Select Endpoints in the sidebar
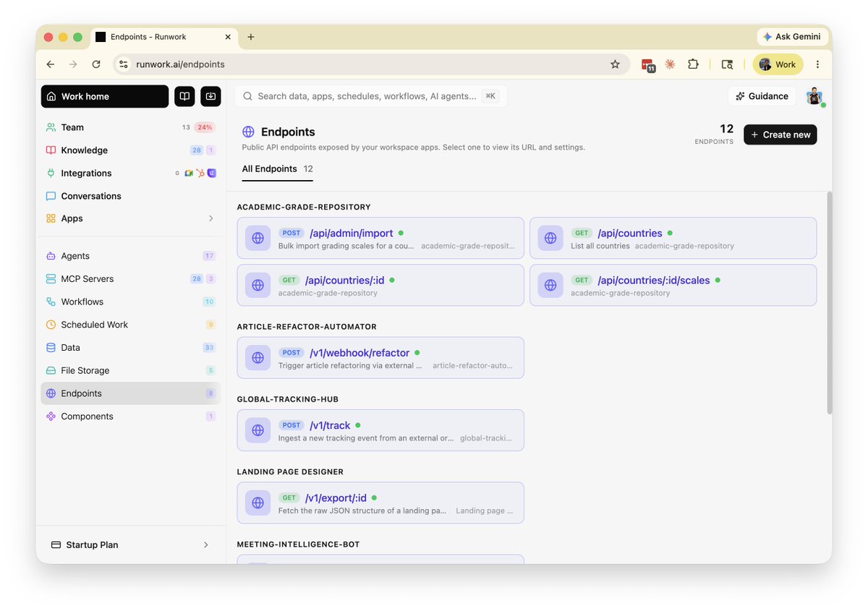This screenshot has width=868, height=611. click(x=131, y=393)
